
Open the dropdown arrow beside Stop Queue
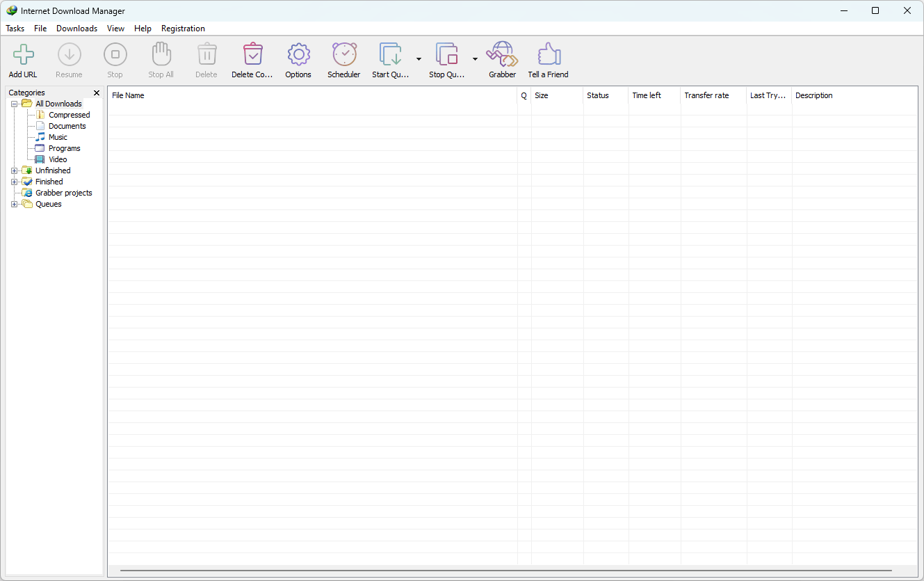tap(475, 59)
